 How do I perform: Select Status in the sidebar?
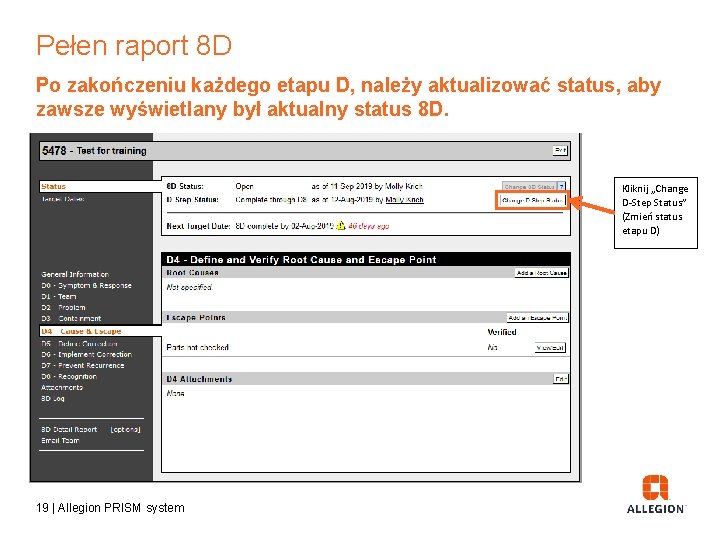click(x=53, y=186)
